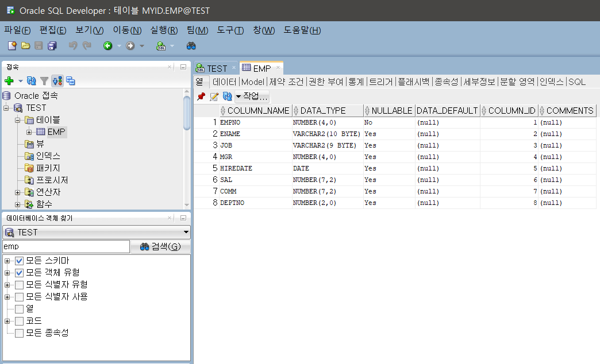Switch to the SQL tab
Screen dimensions: 600x364
[577, 82]
